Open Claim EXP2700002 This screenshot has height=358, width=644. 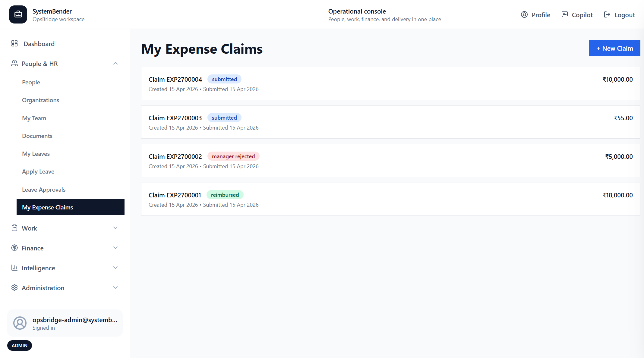click(x=391, y=161)
